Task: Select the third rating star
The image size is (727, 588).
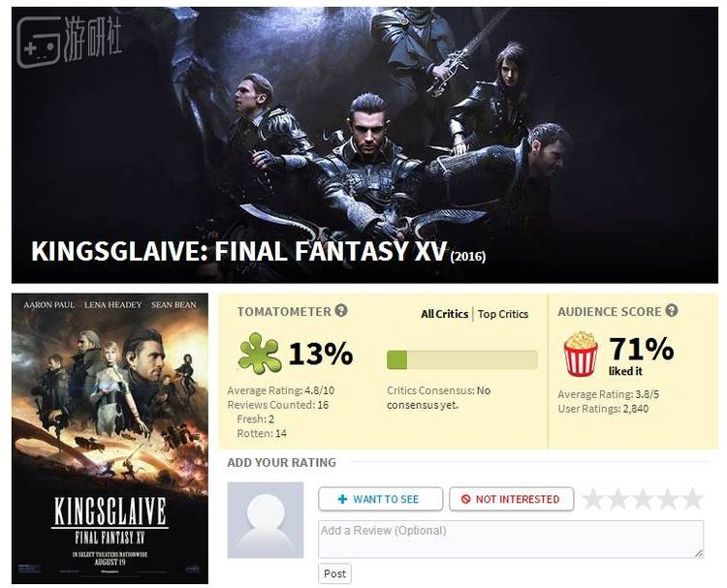Action: pos(643,499)
